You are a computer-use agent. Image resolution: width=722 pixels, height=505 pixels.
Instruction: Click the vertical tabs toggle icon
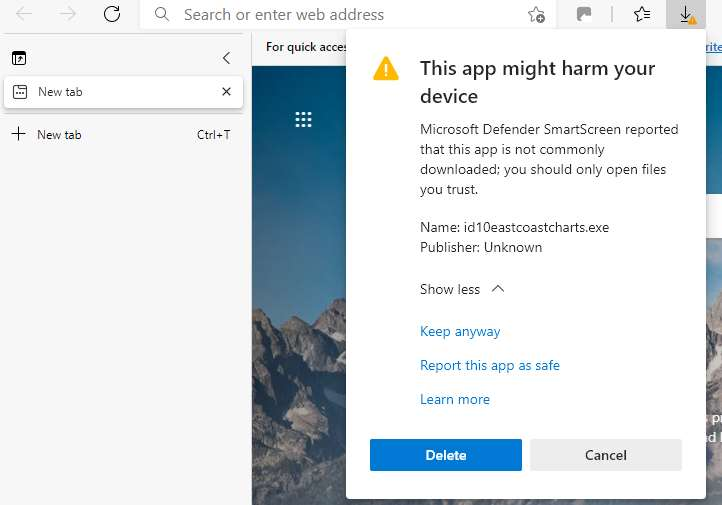19,58
